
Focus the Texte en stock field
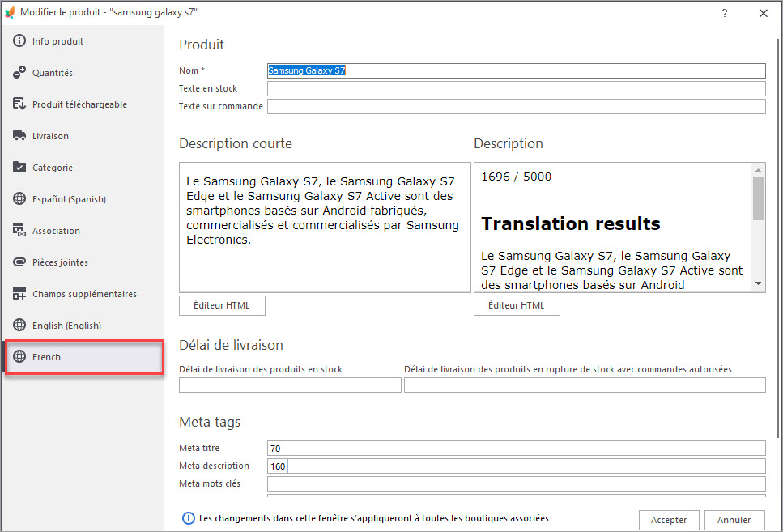(x=517, y=88)
